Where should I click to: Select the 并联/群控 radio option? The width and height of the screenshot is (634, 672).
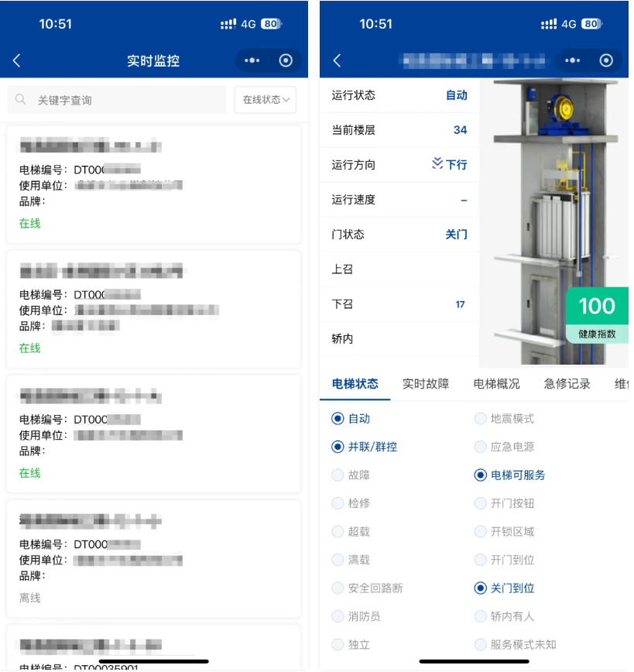(338, 447)
